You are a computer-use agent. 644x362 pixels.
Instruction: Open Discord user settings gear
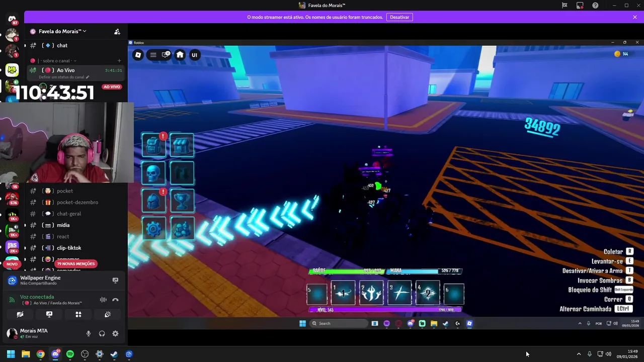point(115,333)
